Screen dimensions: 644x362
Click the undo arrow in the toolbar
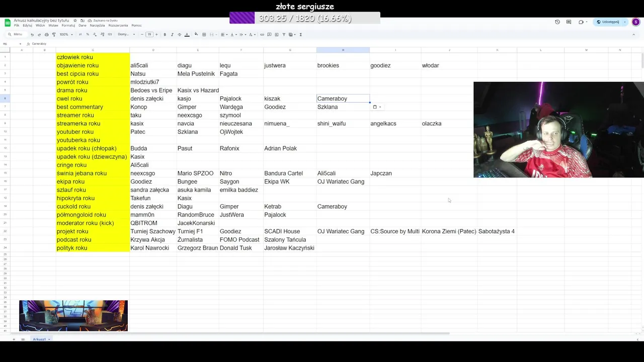[32, 35]
